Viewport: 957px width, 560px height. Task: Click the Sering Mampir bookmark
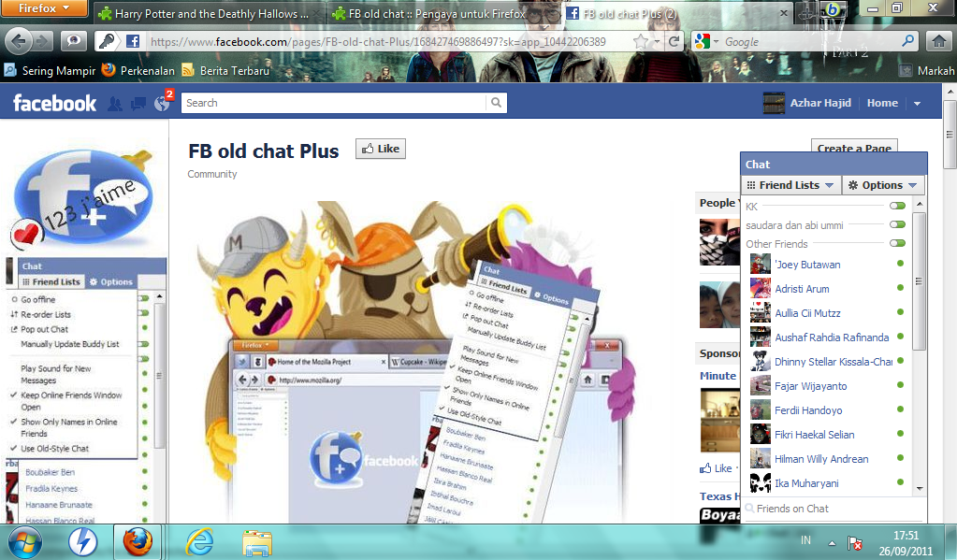[50, 71]
